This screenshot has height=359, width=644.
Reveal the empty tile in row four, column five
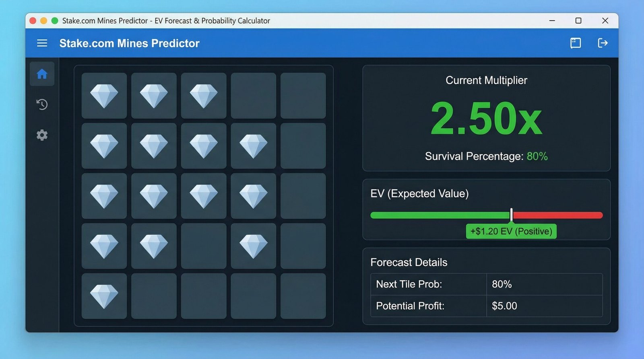coord(303,246)
